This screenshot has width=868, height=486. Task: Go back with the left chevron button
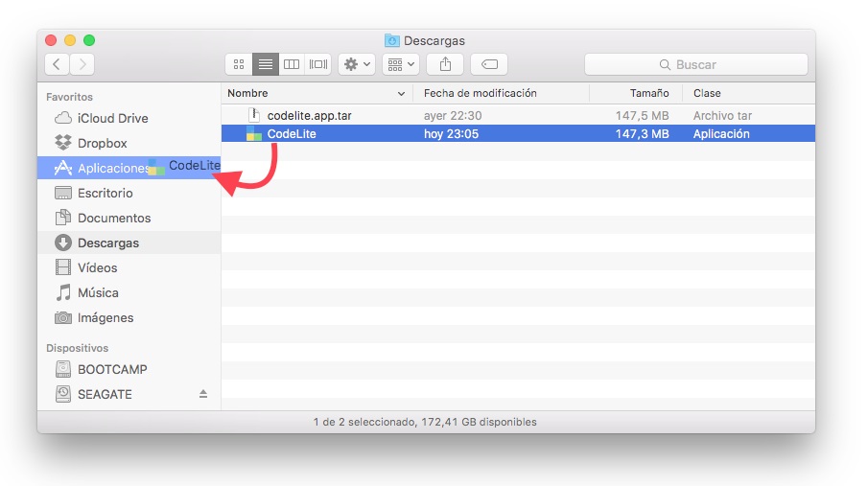57,64
